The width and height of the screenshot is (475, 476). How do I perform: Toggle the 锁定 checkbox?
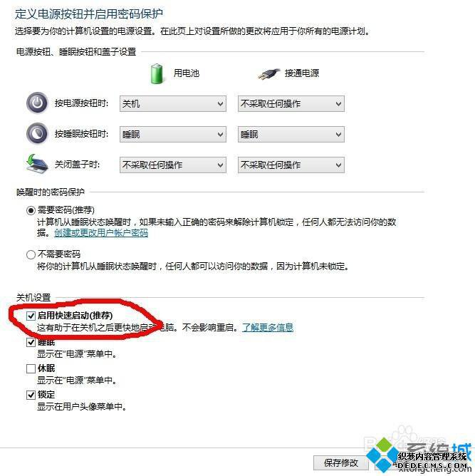point(31,395)
